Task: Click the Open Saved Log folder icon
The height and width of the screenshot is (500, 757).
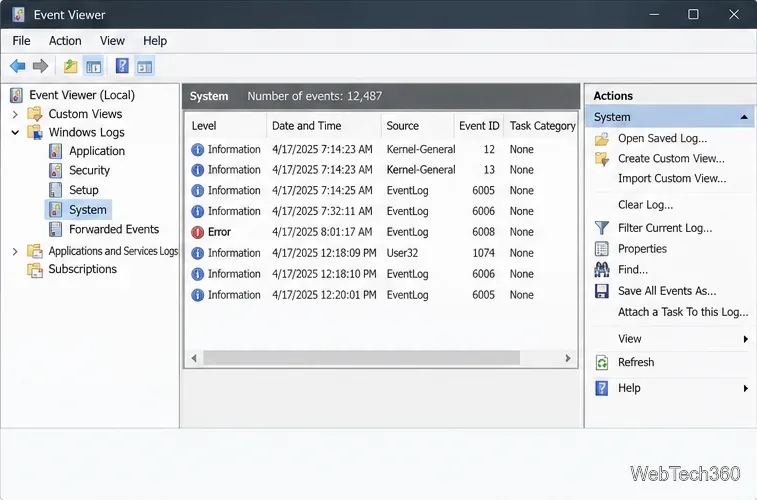Action: coord(602,139)
